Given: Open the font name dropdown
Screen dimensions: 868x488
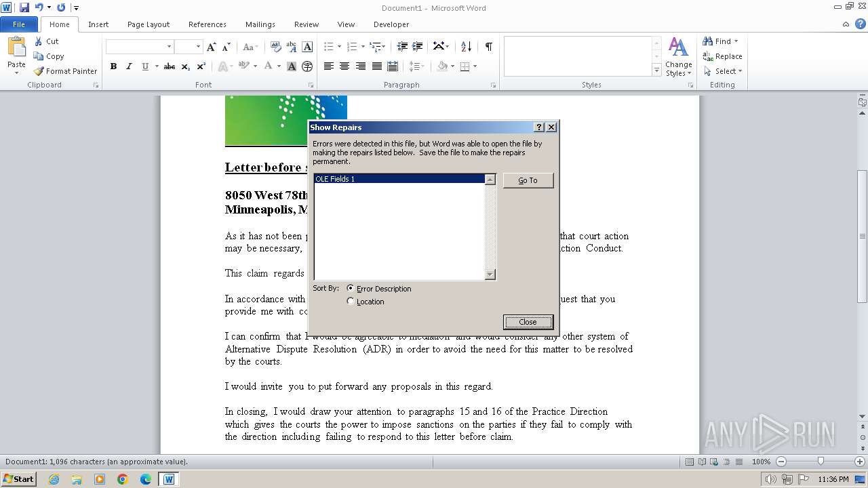Looking at the screenshot, I should pyautogui.click(x=169, y=47).
